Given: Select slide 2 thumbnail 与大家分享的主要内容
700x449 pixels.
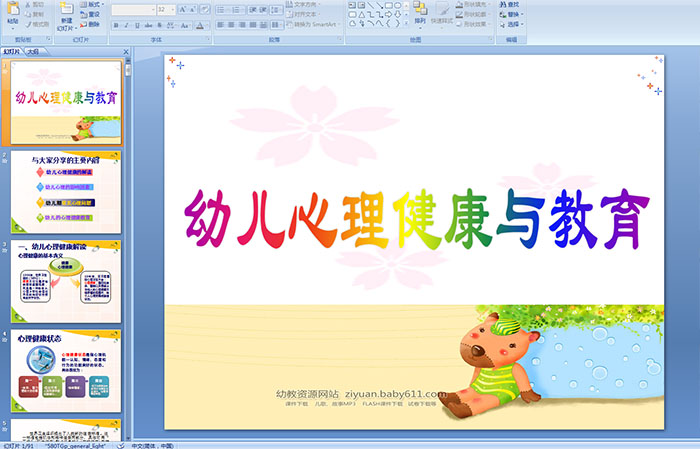Looking at the screenshot, I should 66,192.
